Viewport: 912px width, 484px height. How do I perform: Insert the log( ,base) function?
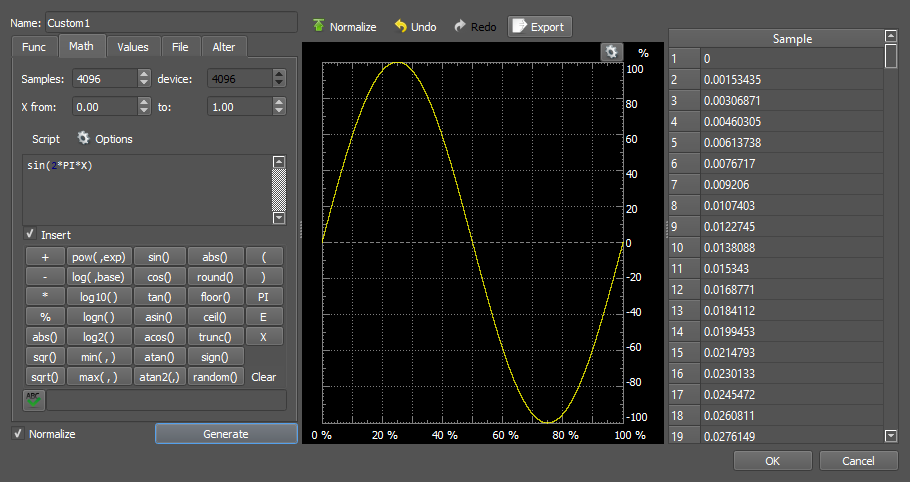(99, 277)
